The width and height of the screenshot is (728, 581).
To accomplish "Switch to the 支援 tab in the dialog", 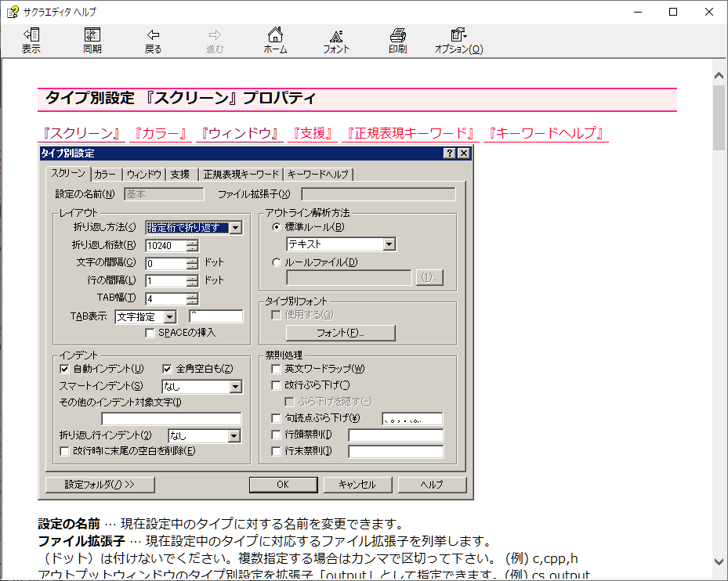I will click(180, 175).
